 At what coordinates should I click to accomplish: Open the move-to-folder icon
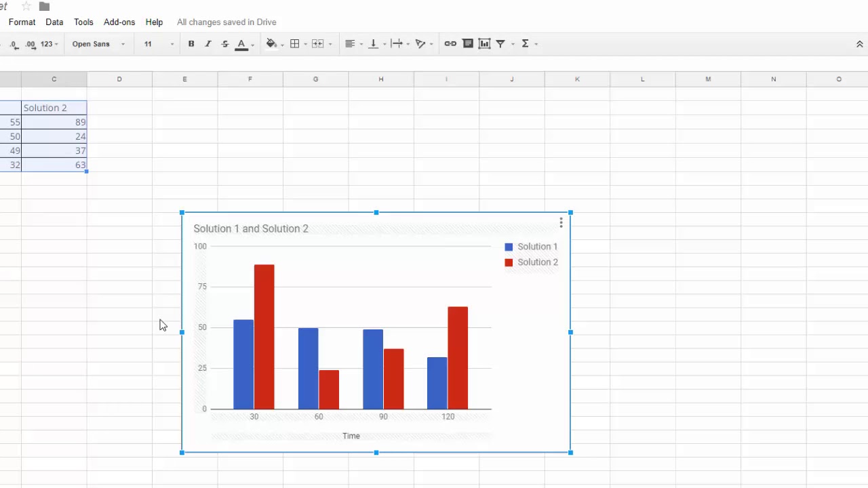44,6
